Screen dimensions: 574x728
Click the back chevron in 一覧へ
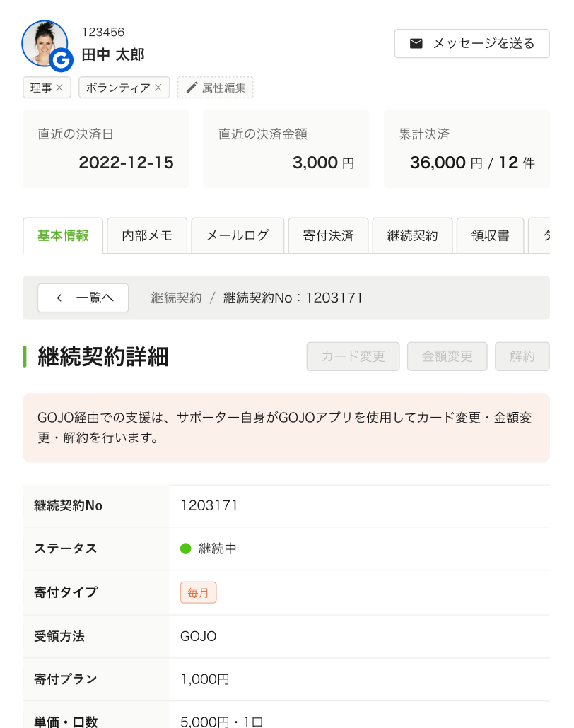(59, 298)
